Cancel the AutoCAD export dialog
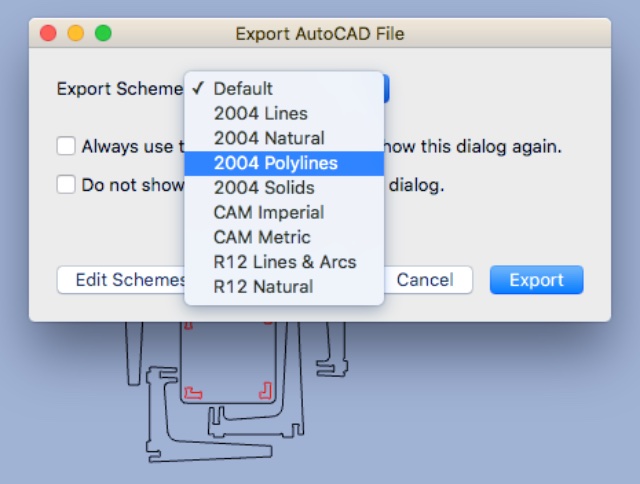This screenshot has height=484, width=640. click(427, 280)
